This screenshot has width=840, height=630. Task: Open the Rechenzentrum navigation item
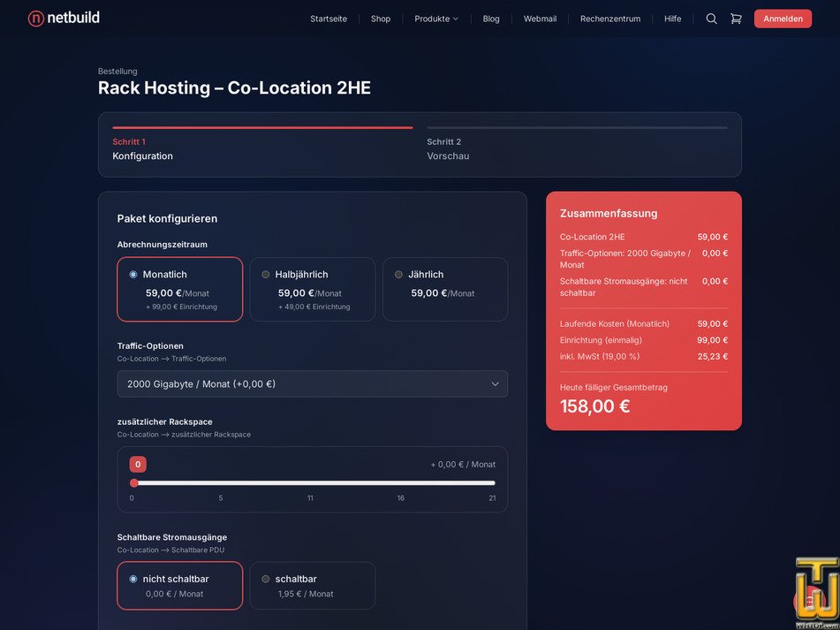[x=610, y=19]
